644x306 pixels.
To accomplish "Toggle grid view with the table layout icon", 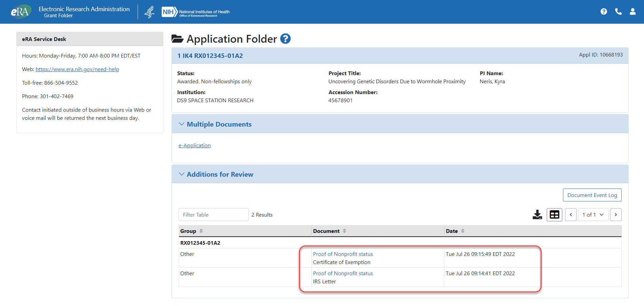I will click(555, 215).
